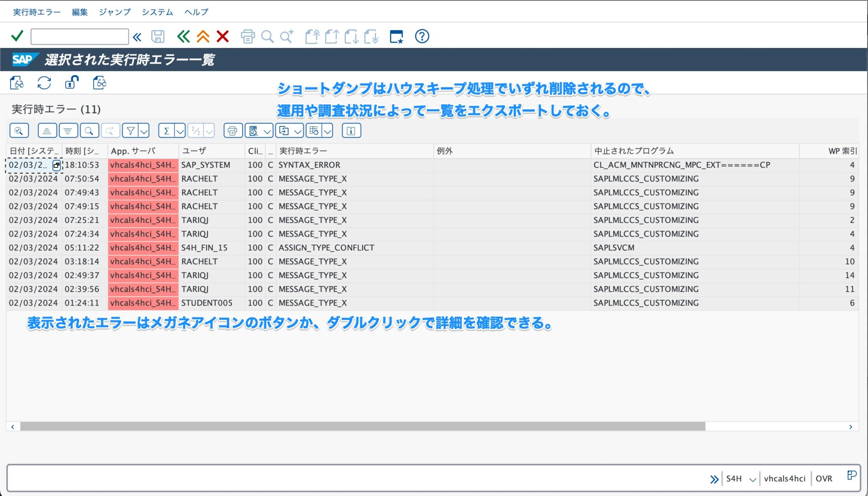
Task: Unlock the runtime error list
Action: click(x=71, y=83)
